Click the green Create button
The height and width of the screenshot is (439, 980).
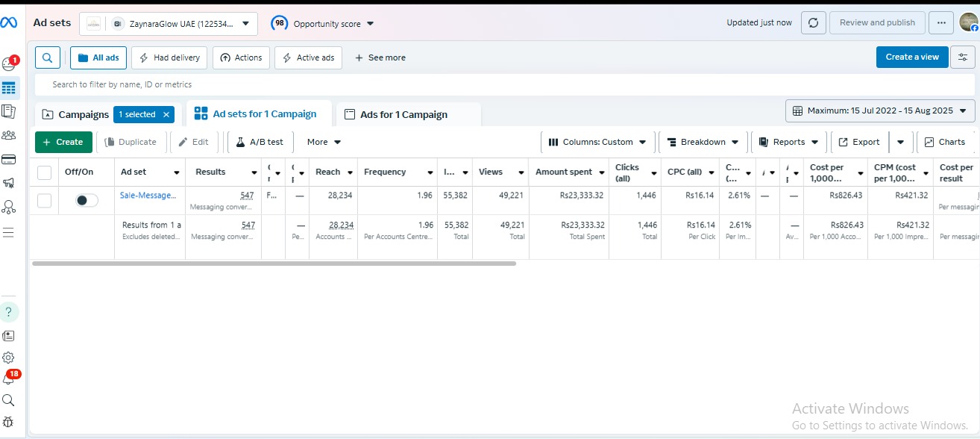[x=63, y=142]
